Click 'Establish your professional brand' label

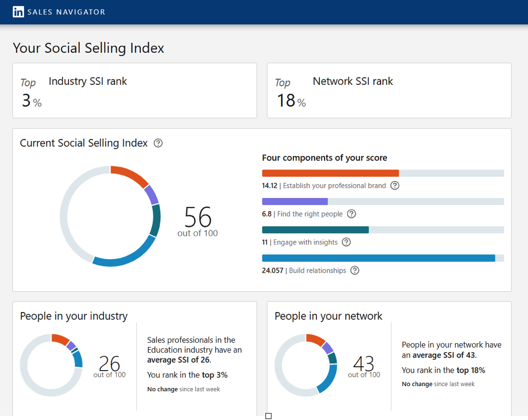334,186
